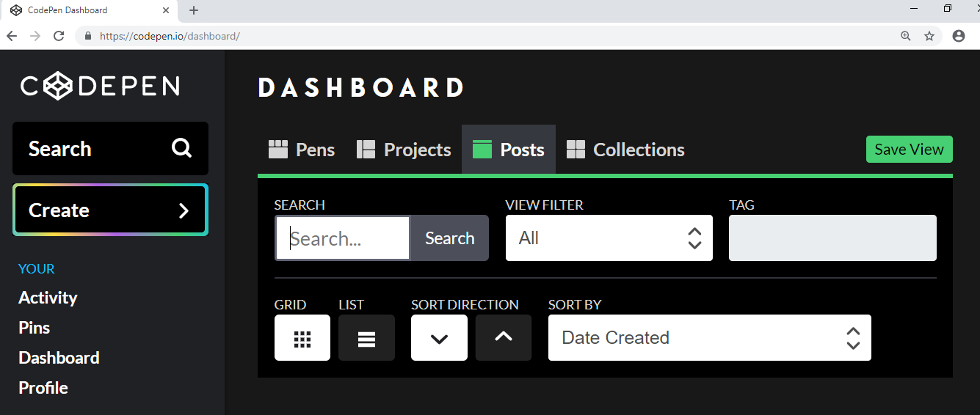Open the Sort By Date Created dropdown
This screenshot has width=980, height=415.
pyautogui.click(x=710, y=338)
